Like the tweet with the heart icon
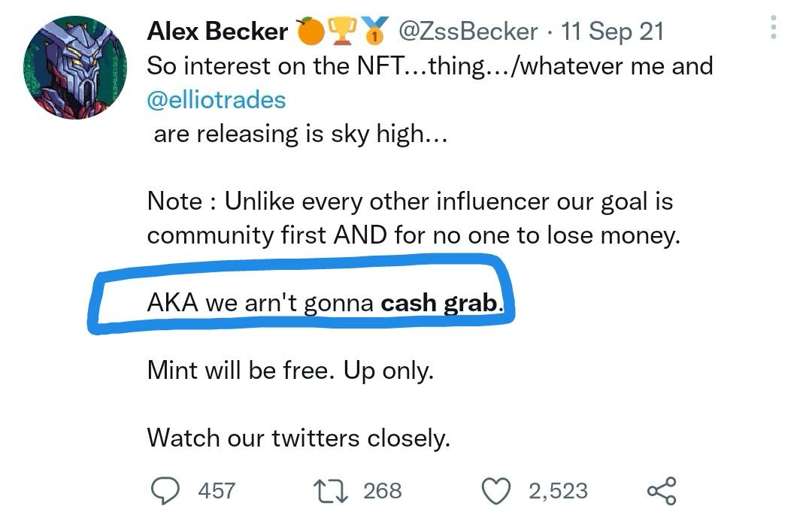Screen dimensions: 812x518 pos(495,491)
